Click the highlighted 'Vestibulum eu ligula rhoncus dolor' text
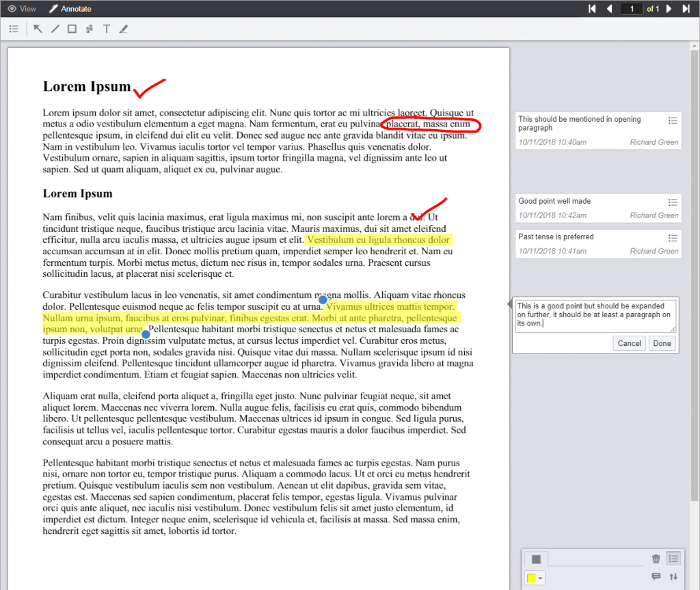 click(379, 240)
